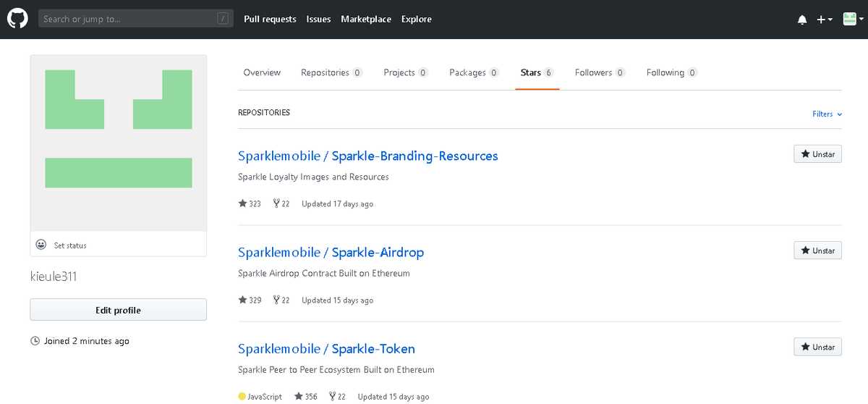The height and width of the screenshot is (404, 868).
Task: Click 'Sparkle Airdrop Contract Built on Ethereum' text
Action: (324, 273)
